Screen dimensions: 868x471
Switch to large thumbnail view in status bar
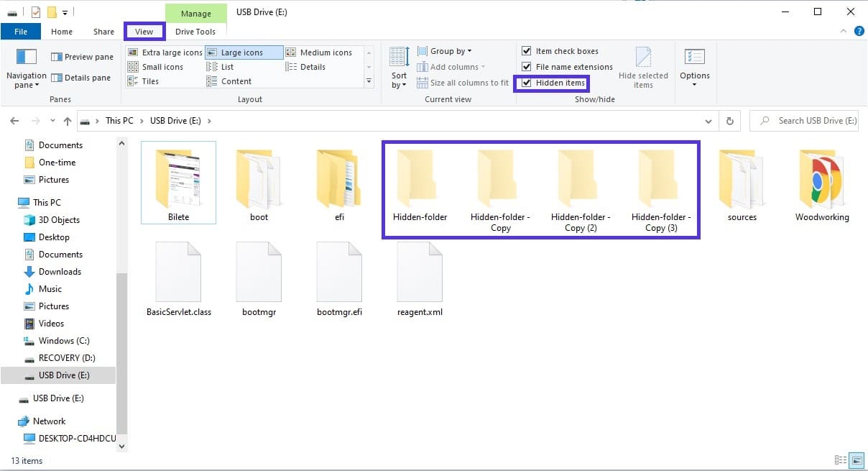tap(857, 460)
